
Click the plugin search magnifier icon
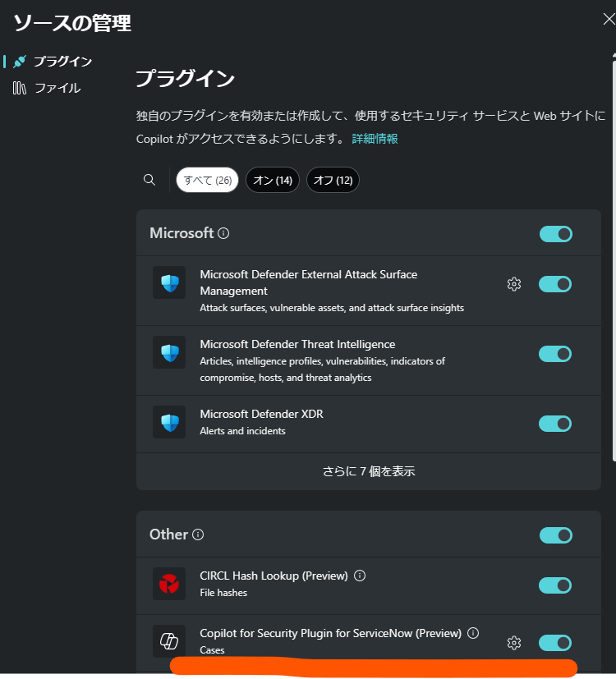click(x=149, y=180)
